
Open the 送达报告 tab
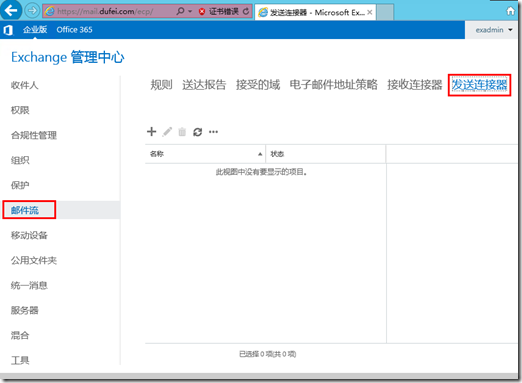tap(204, 85)
